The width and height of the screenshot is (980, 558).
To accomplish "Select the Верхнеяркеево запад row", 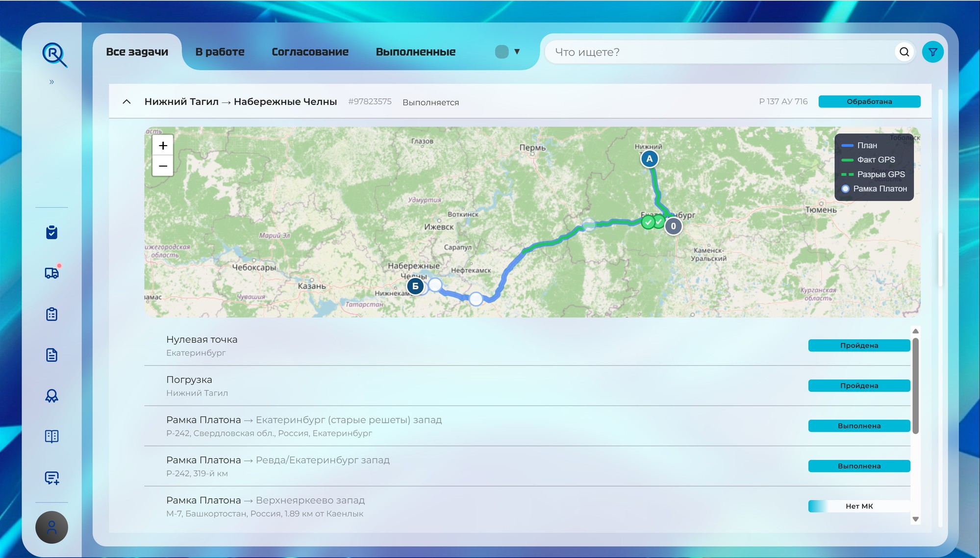I will pyautogui.click(x=527, y=507).
